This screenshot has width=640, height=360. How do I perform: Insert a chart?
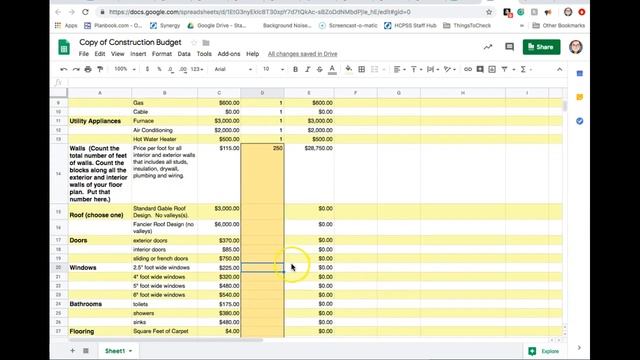(492, 69)
